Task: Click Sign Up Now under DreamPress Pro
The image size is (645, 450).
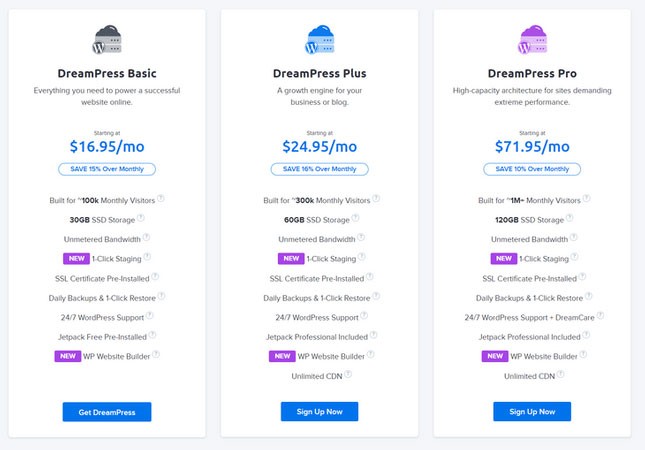Action: tap(532, 412)
